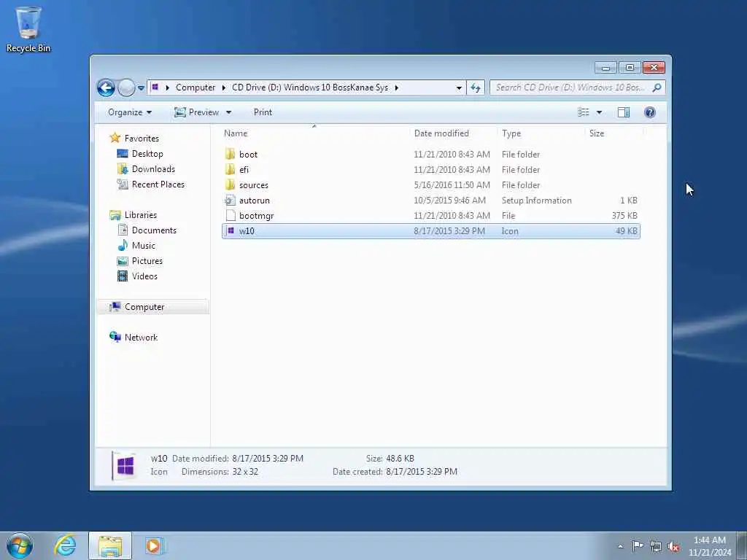
Task: Preview the selected w10 file
Action: pos(196,112)
